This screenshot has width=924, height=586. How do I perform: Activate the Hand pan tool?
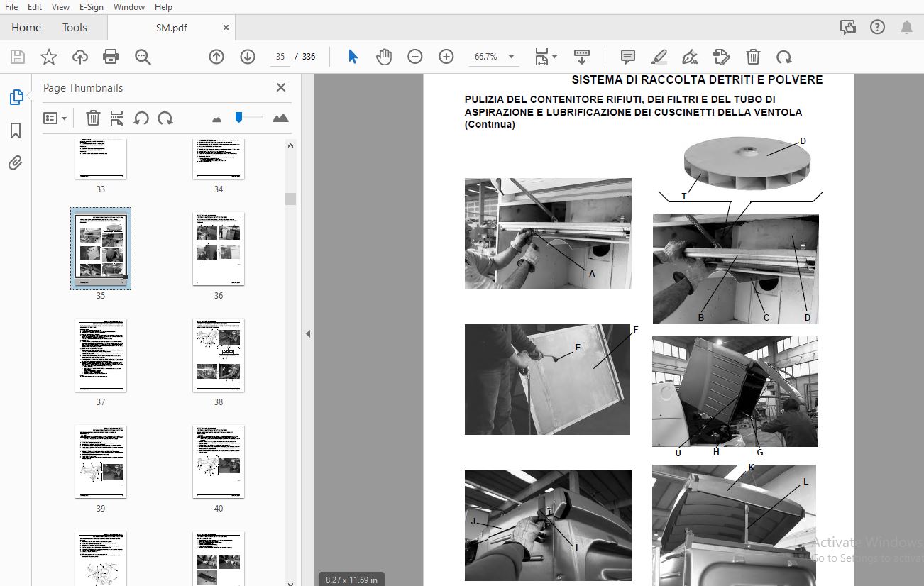tap(383, 57)
